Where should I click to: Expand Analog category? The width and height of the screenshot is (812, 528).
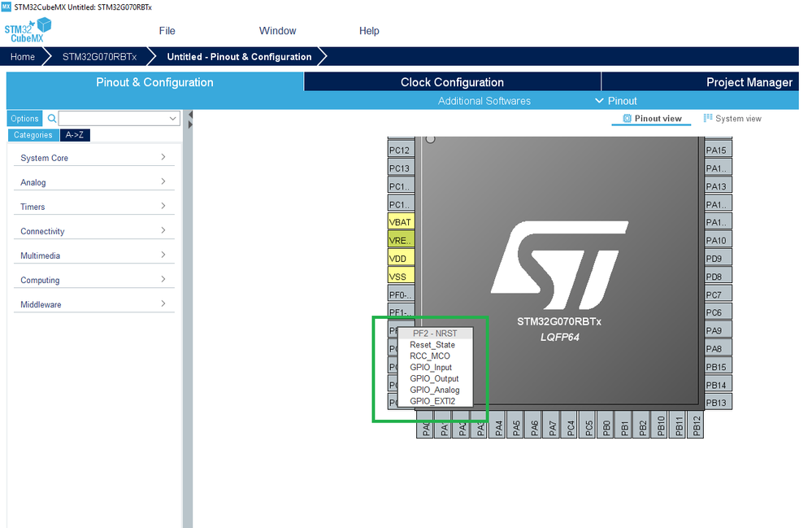pos(93,182)
